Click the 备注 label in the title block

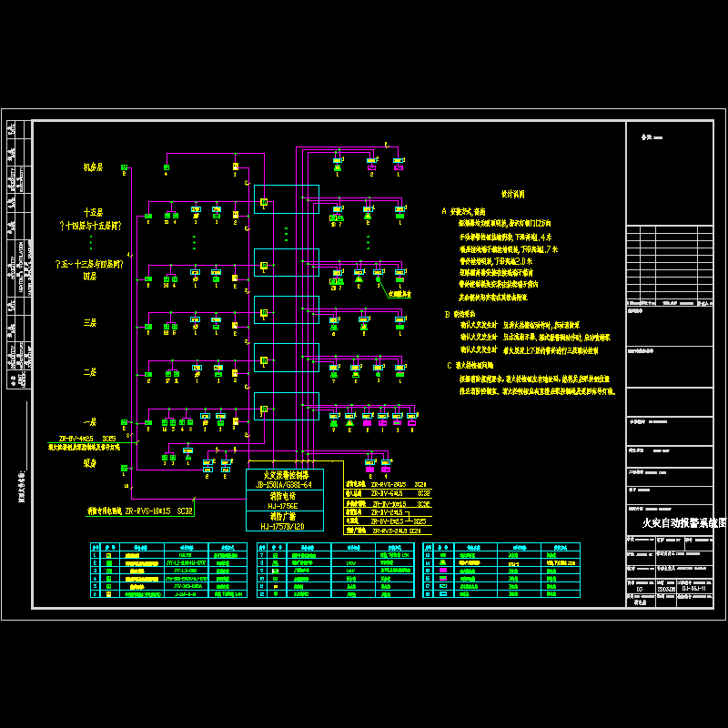[x=652, y=137]
